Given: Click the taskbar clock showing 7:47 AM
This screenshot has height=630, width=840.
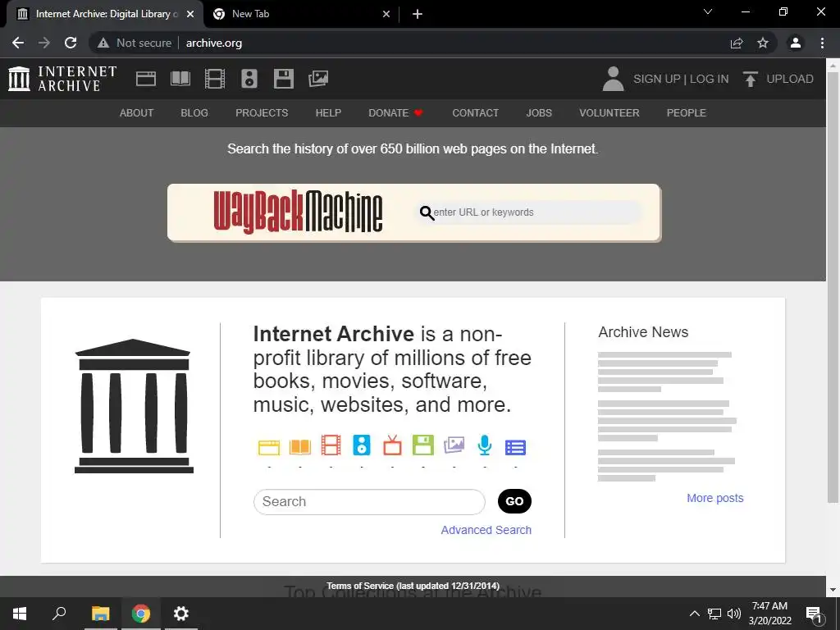Looking at the screenshot, I should 769,614.
